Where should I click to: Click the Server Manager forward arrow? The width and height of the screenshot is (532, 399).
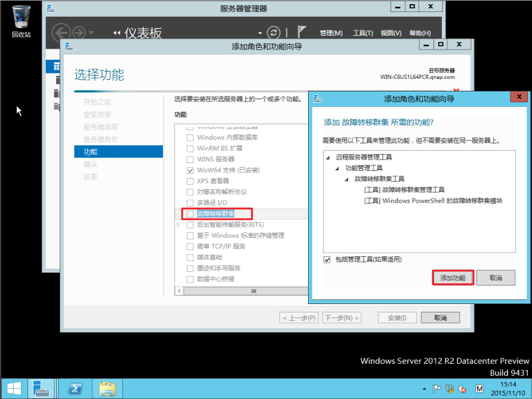(x=79, y=33)
